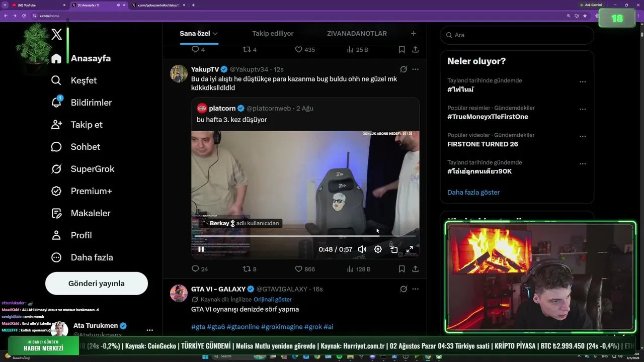Open options for #ไฟไหม้ trend
The image size is (644, 362).
583,81
